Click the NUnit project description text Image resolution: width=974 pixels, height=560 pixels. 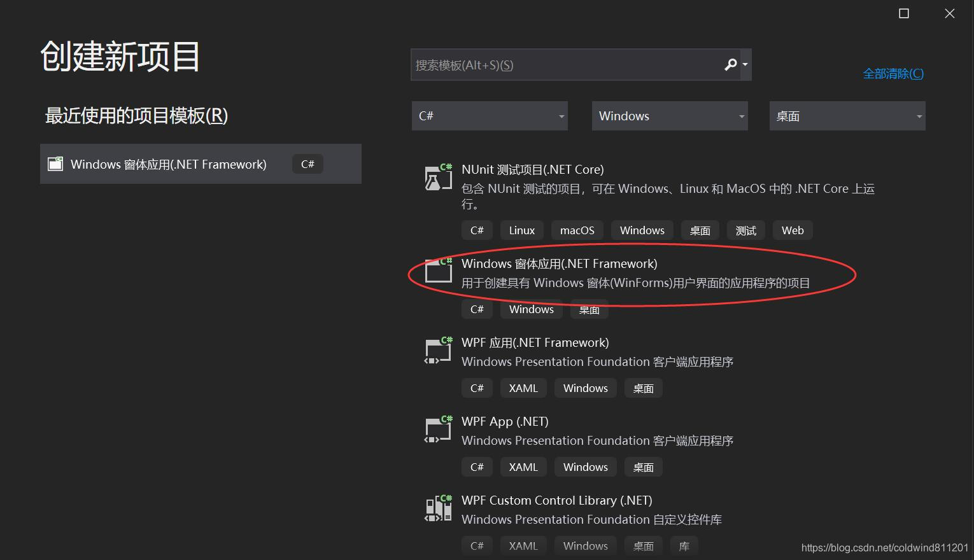[668, 196]
